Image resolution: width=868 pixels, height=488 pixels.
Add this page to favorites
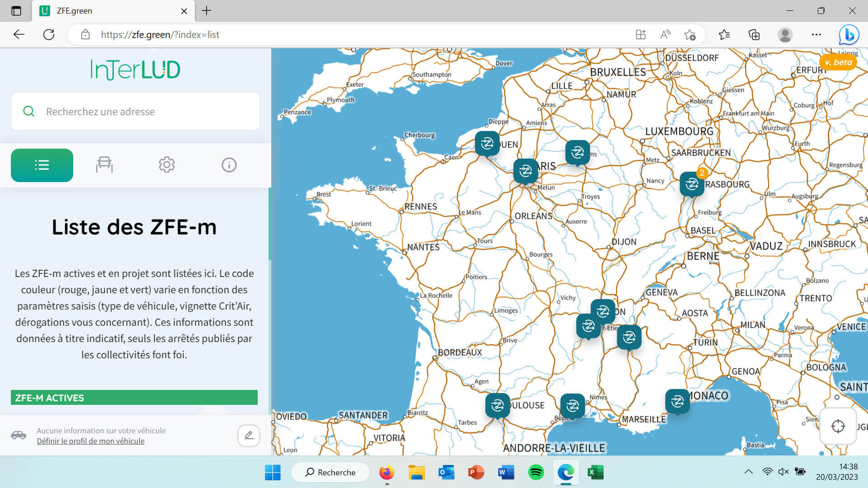(x=690, y=35)
